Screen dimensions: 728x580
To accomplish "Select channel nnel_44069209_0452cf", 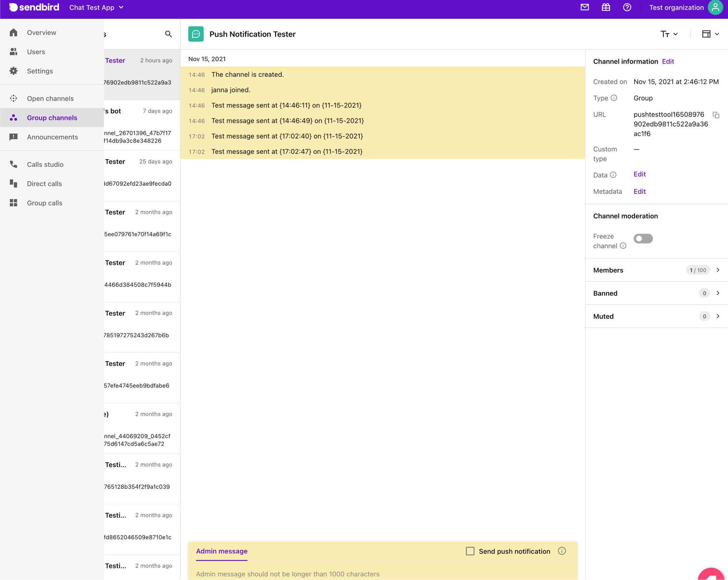I will click(142, 428).
